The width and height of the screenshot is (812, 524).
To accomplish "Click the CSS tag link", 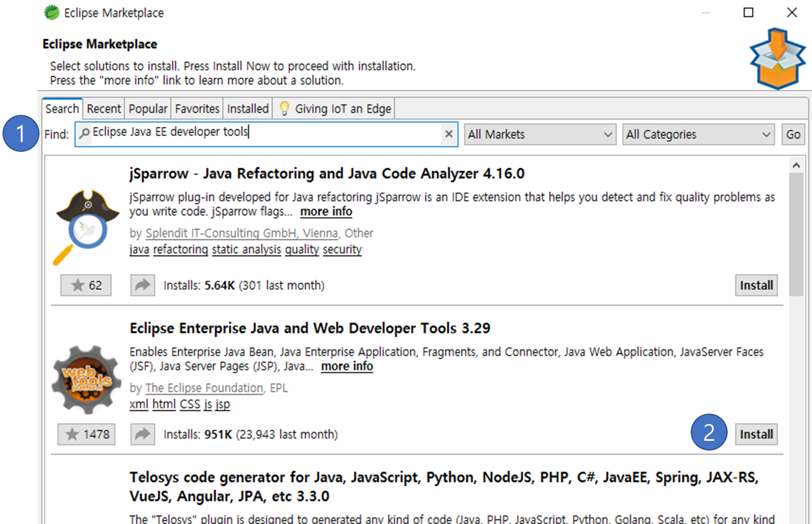I will tap(190, 404).
